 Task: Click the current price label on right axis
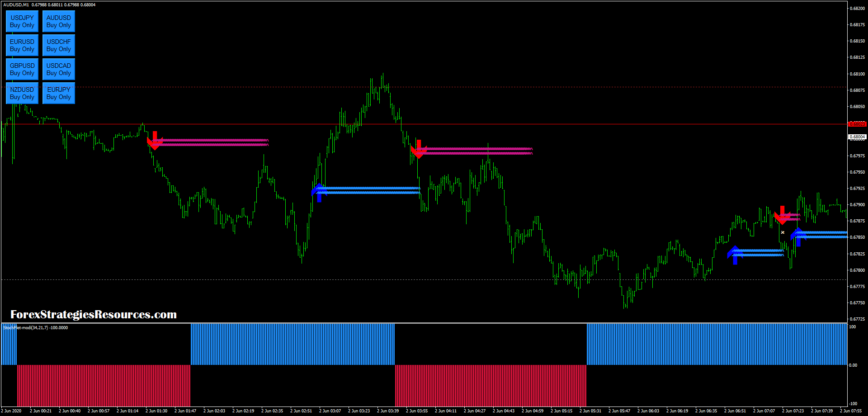click(x=857, y=136)
